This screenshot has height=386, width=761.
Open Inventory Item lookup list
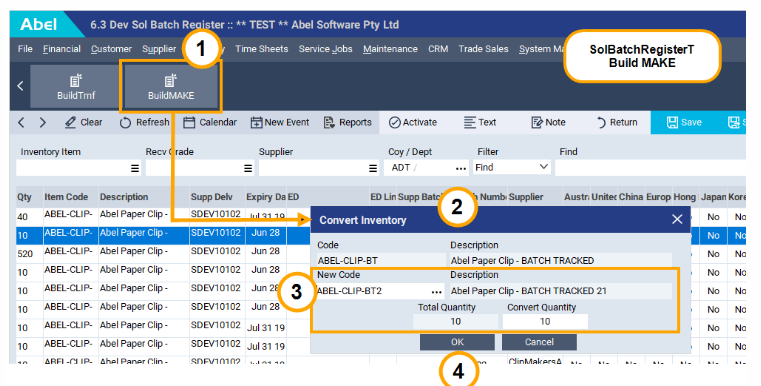click(135, 168)
